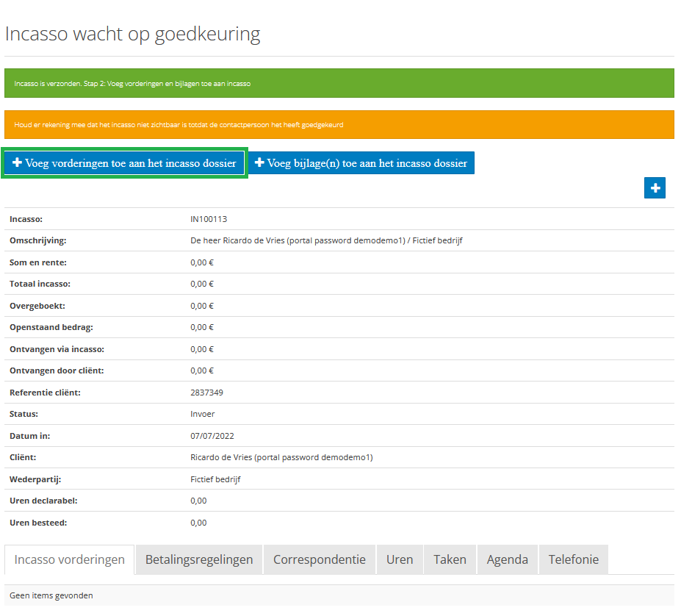Click the Uren declarabel value 0,00
The width and height of the screenshot is (681, 616).
click(x=198, y=501)
